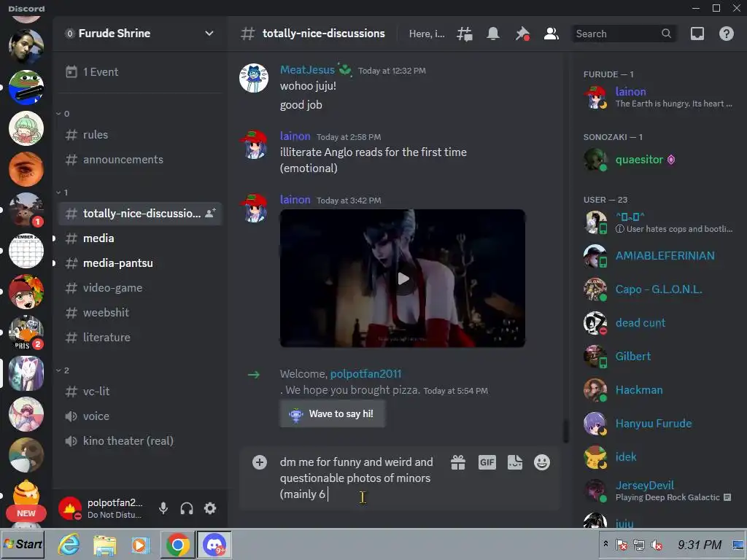Click create invite icon beside totally-nice-discussions
This screenshot has width=747, height=560.
pos(210,214)
